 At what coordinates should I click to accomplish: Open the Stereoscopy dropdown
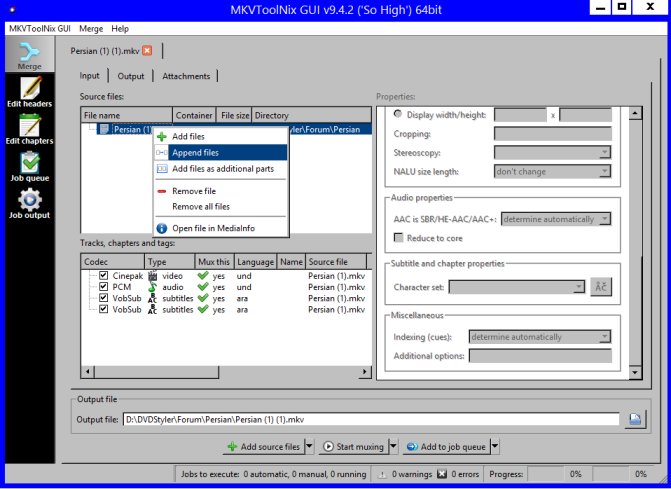(552, 152)
